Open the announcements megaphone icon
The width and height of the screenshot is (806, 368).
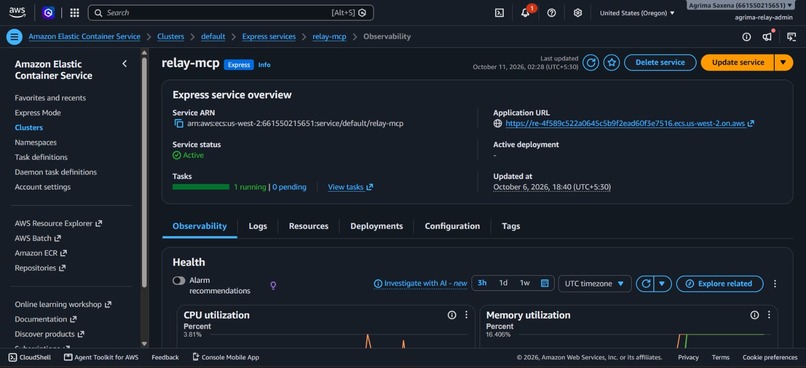pyautogui.click(x=767, y=36)
